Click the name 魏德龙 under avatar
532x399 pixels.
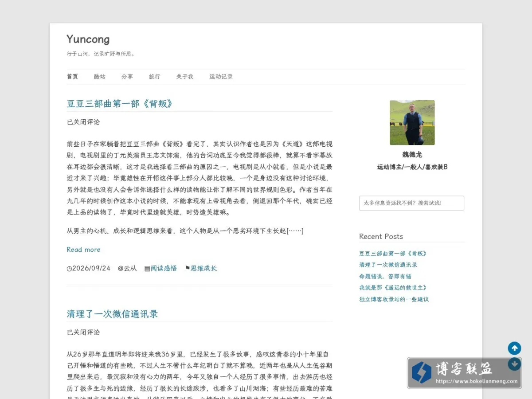tap(412, 155)
